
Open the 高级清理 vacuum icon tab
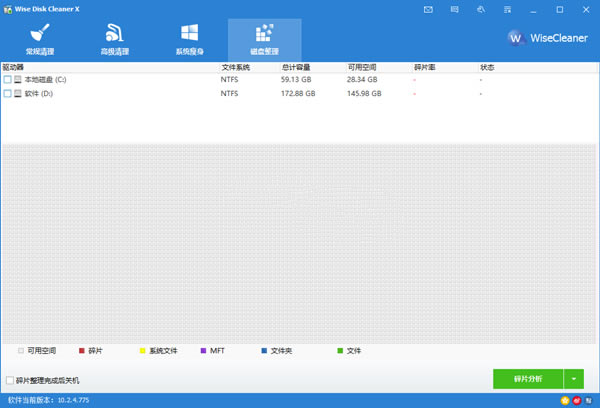(x=114, y=40)
